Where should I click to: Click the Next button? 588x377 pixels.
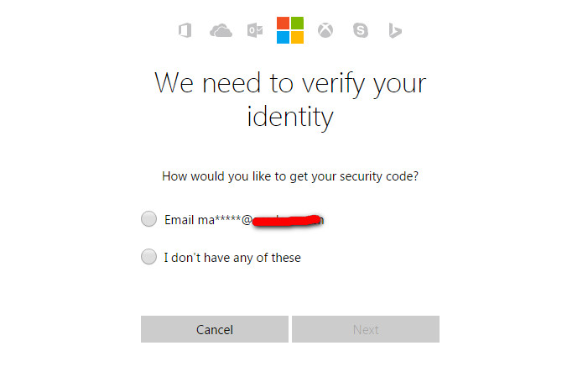tap(366, 329)
